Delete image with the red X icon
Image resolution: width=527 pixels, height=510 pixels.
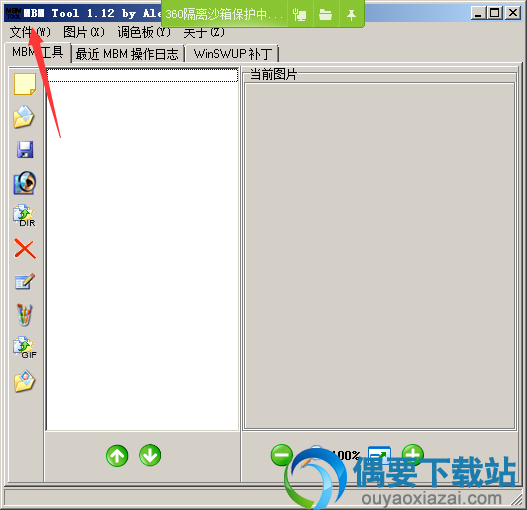pos(25,249)
